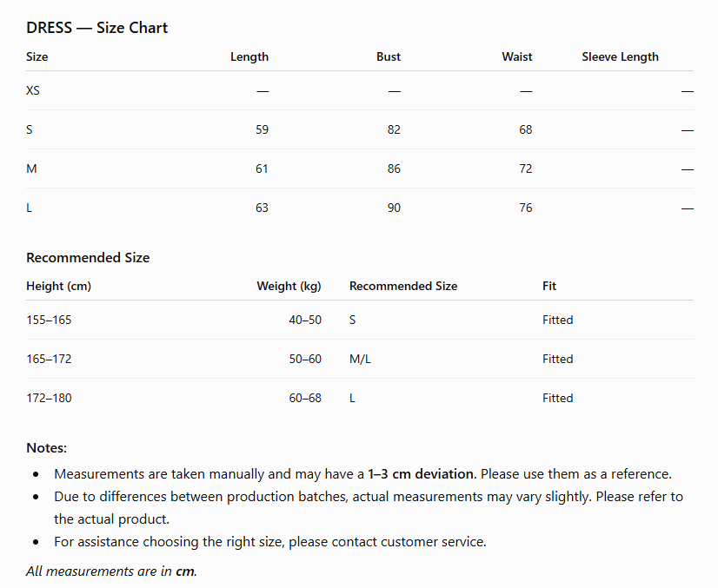This screenshot has height=588, width=718.
Task: Select the XS size row label
Action: point(33,90)
